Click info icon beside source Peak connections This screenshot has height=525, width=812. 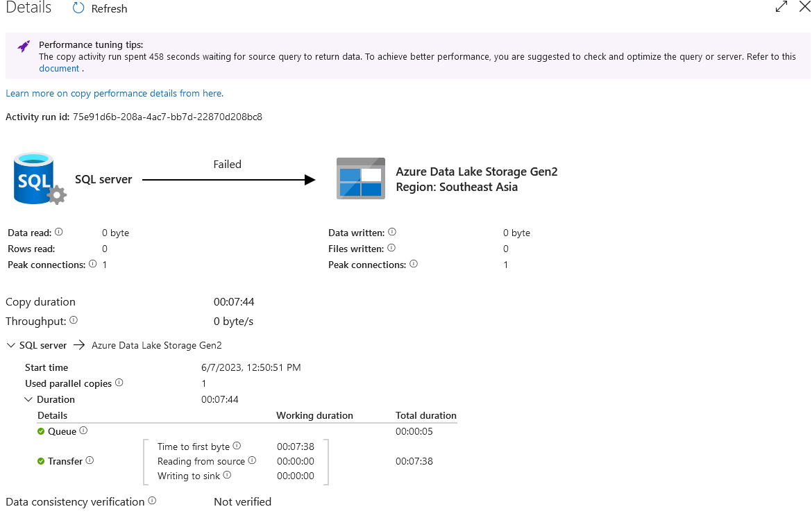click(x=93, y=264)
